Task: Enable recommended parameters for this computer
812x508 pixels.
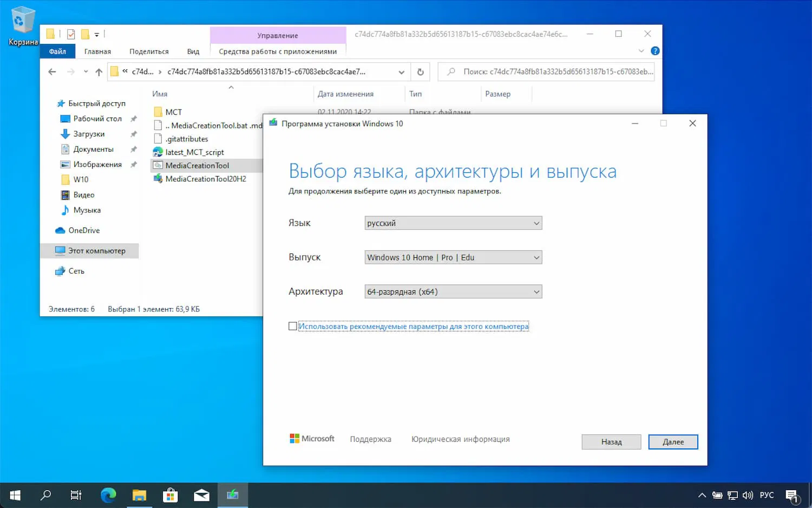Action: [292, 326]
